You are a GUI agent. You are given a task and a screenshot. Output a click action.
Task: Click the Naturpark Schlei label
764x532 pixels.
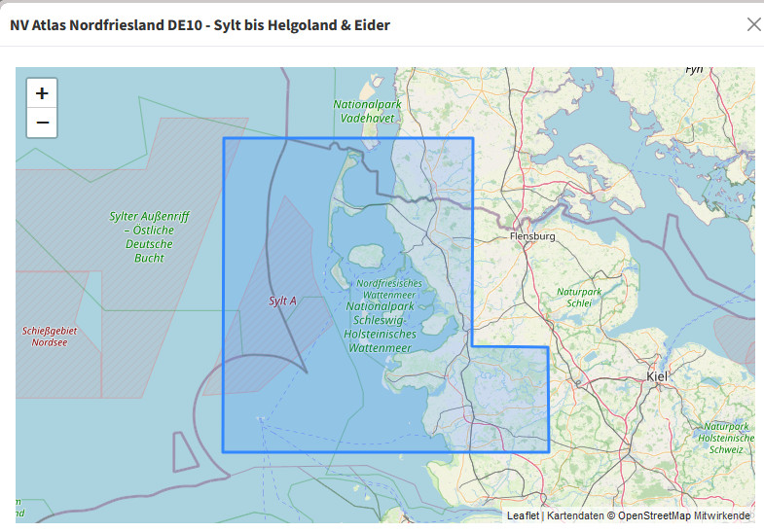tap(579, 297)
